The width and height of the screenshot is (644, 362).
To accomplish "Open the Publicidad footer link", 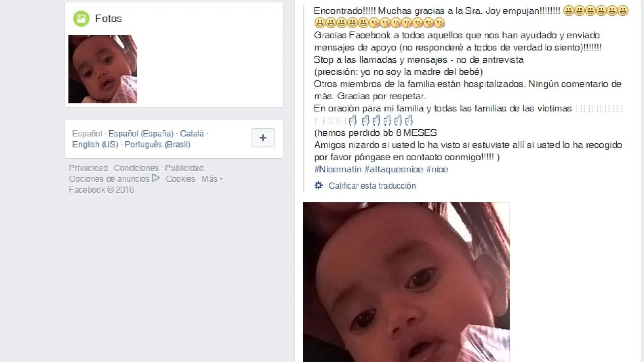I will (x=184, y=168).
